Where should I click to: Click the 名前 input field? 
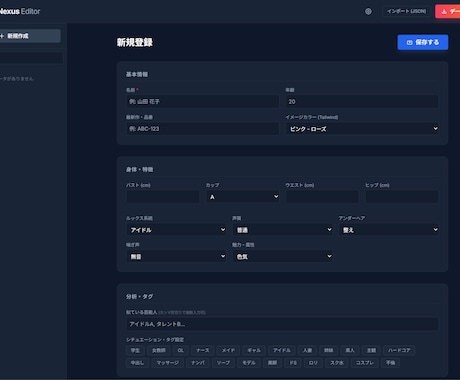pos(202,101)
